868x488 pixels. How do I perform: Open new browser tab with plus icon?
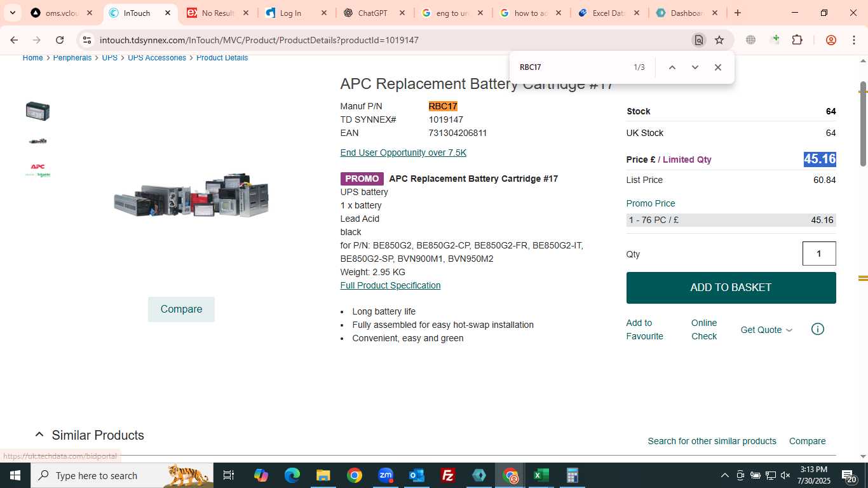738,13
